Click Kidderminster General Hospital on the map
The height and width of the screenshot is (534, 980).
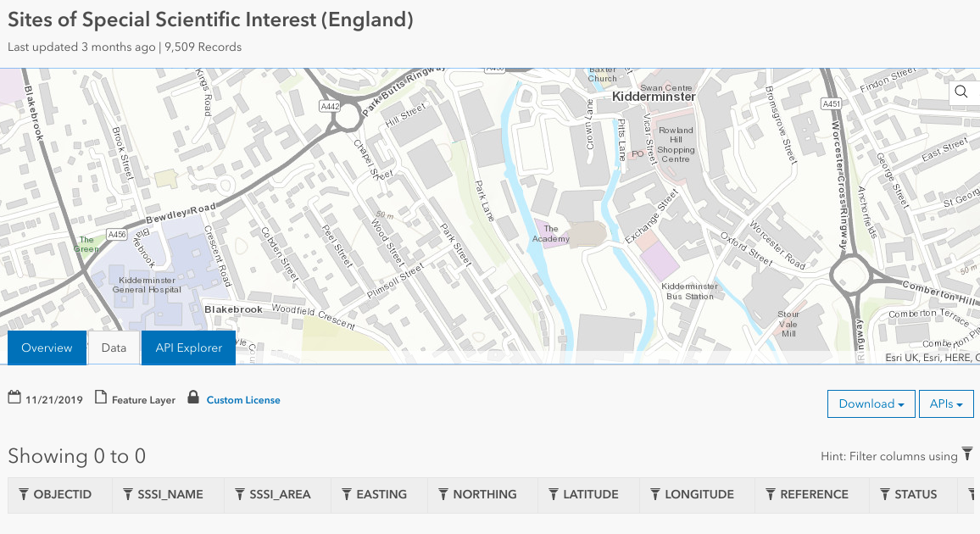pos(147,285)
